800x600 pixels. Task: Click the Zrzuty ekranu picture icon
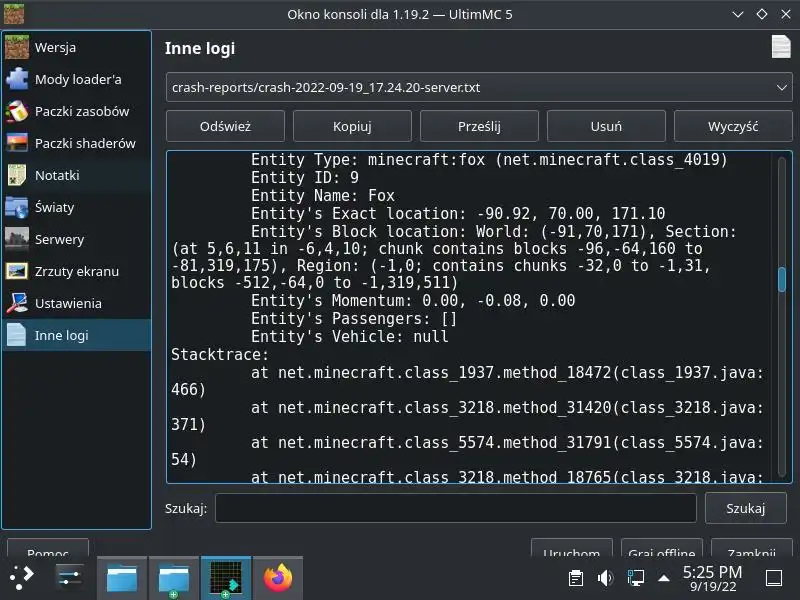[x=17, y=271]
